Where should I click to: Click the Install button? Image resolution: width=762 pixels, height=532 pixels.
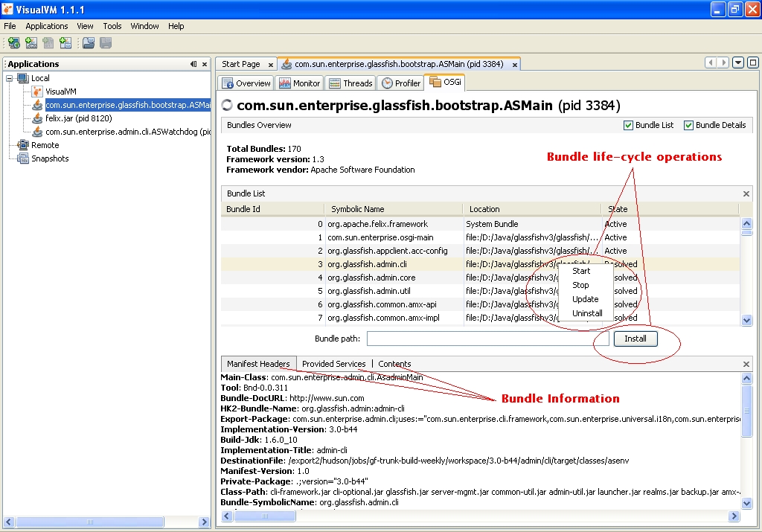pyautogui.click(x=635, y=339)
